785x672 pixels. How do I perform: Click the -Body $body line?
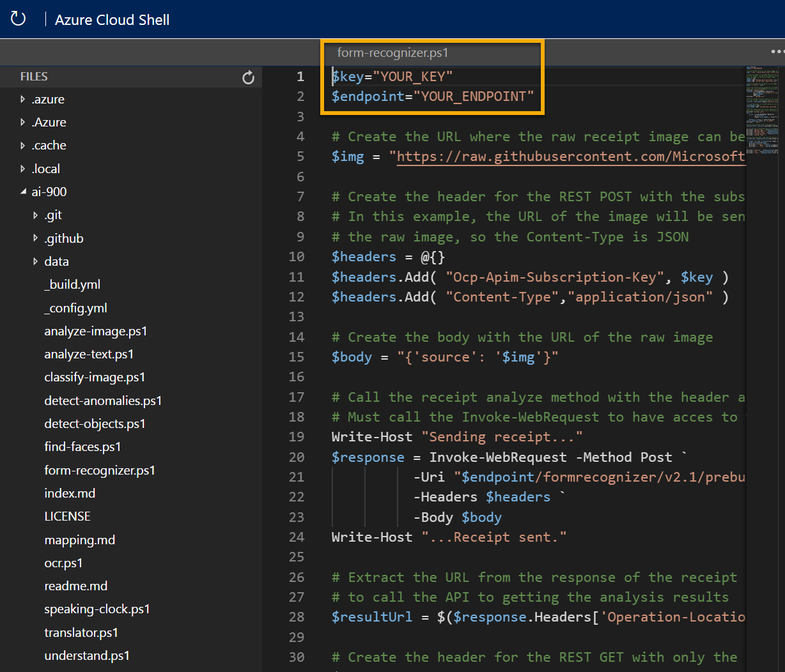pyautogui.click(x=458, y=517)
